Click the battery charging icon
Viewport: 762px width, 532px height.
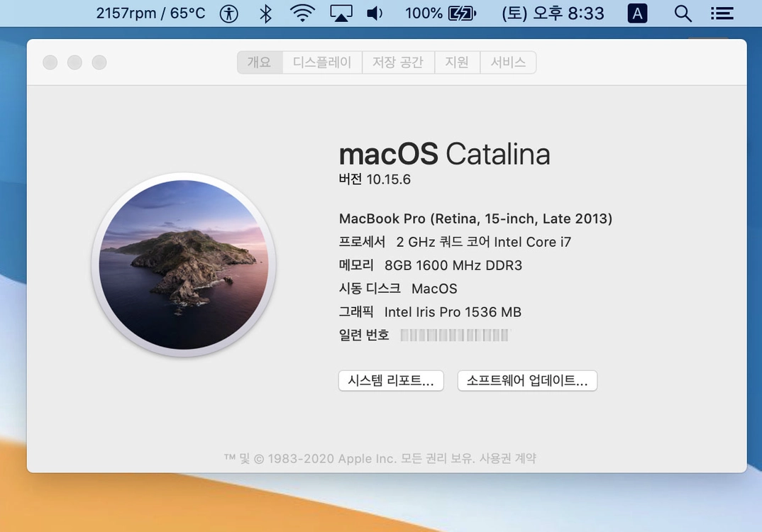[462, 13]
